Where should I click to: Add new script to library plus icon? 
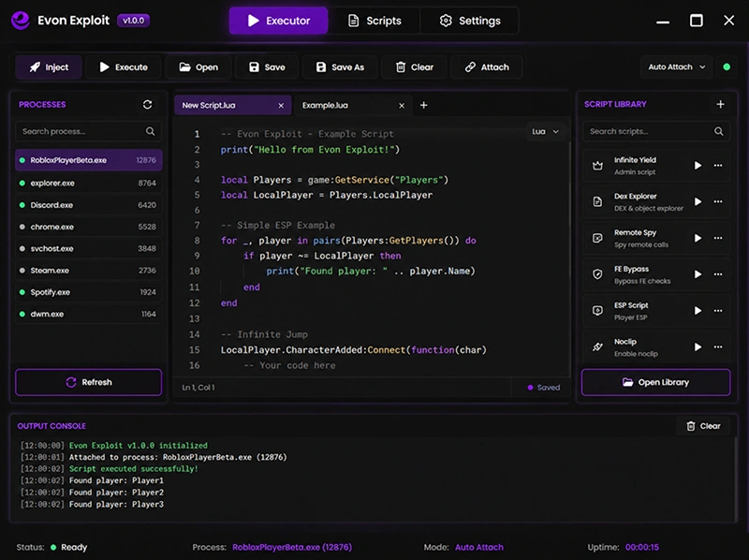point(720,104)
